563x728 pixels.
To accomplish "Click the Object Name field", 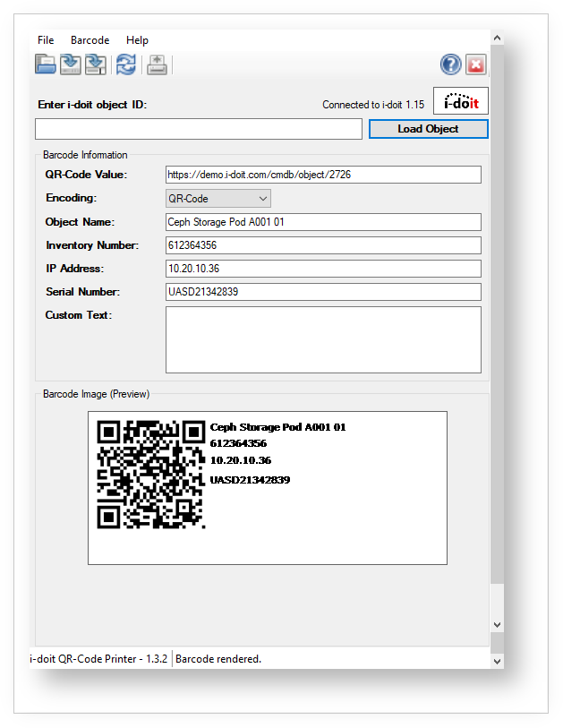I will click(323, 222).
